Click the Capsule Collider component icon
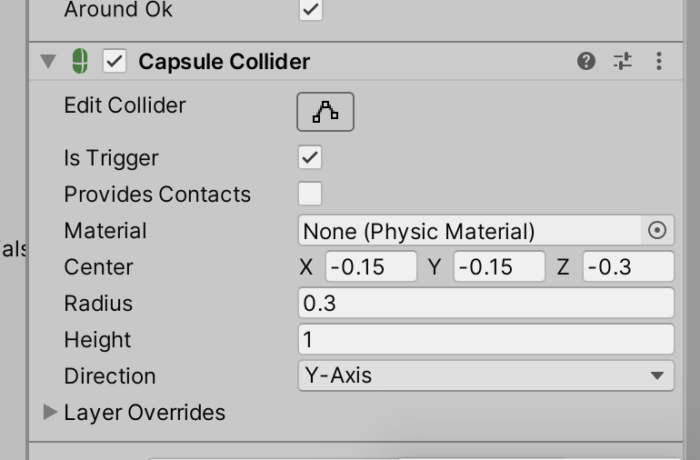 tap(81, 62)
